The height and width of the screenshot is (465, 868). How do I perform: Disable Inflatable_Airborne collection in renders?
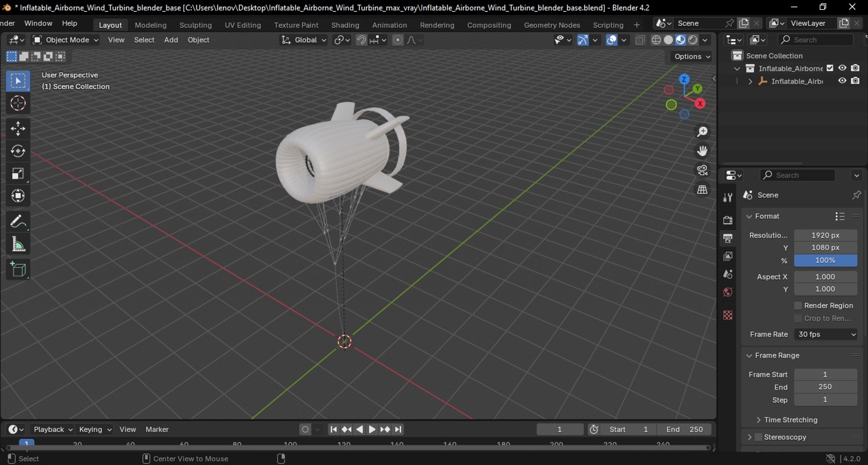pos(855,68)
